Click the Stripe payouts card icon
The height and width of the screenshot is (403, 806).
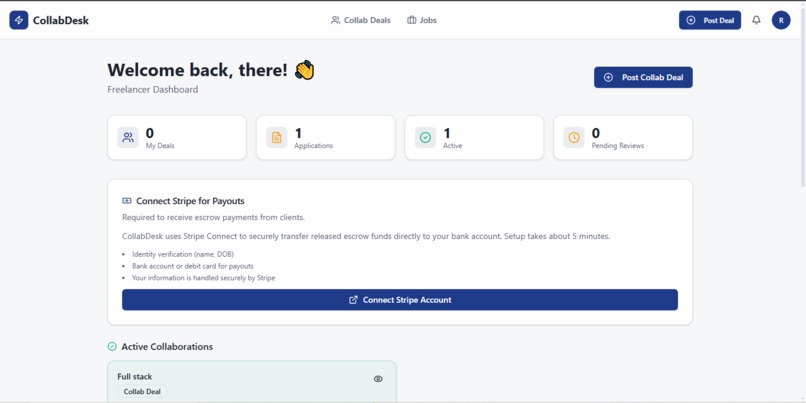click(x=127, y=200)
